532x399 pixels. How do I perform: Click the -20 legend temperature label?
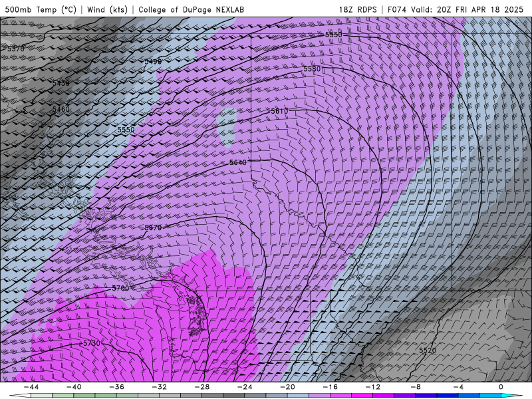(x=288, y=387)
